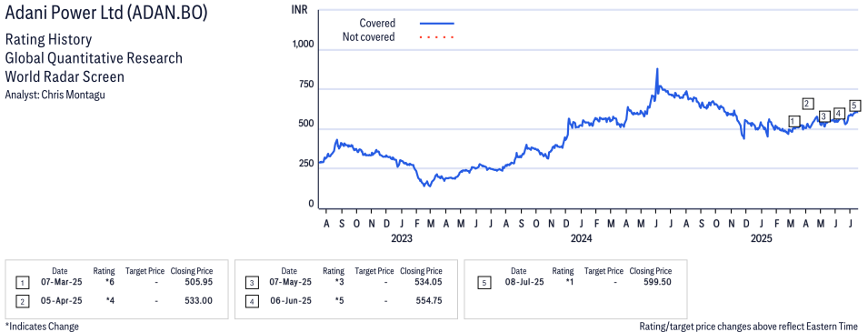This screenshot has height=332, width=868.
Task: Click the Not covered legend label
Action: click(368, 37)
